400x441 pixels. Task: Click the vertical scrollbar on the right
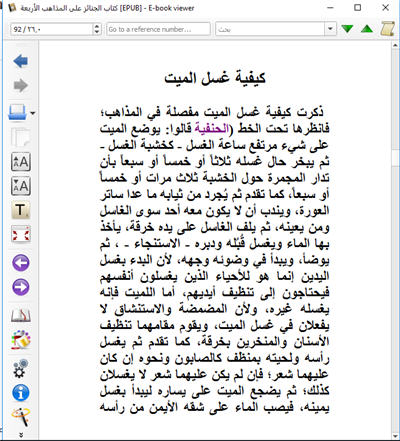pyautogui.click(x=395, y=240)
